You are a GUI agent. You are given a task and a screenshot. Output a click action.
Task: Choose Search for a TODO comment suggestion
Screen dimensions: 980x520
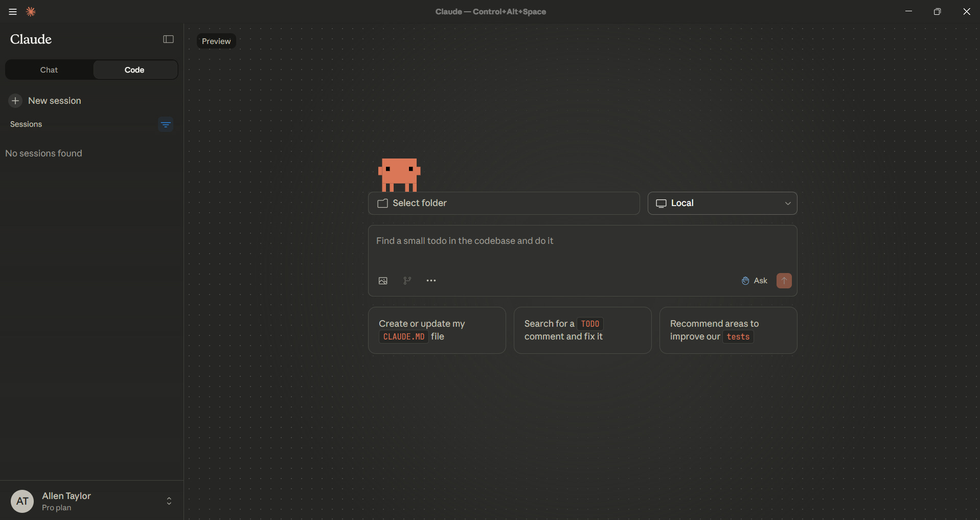(x=582, y=330)
